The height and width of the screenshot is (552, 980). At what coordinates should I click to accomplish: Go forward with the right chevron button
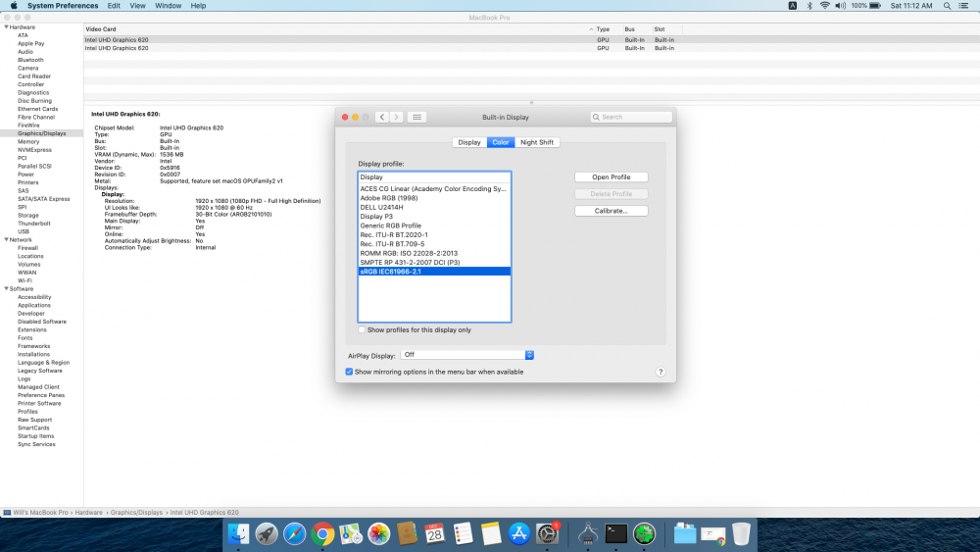click(x=396, y=117)
